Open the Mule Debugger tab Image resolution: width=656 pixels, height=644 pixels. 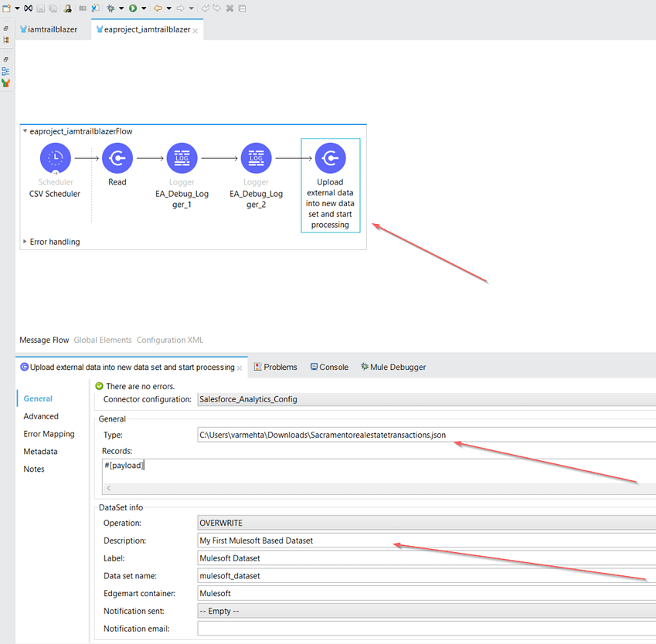[393, 367]
